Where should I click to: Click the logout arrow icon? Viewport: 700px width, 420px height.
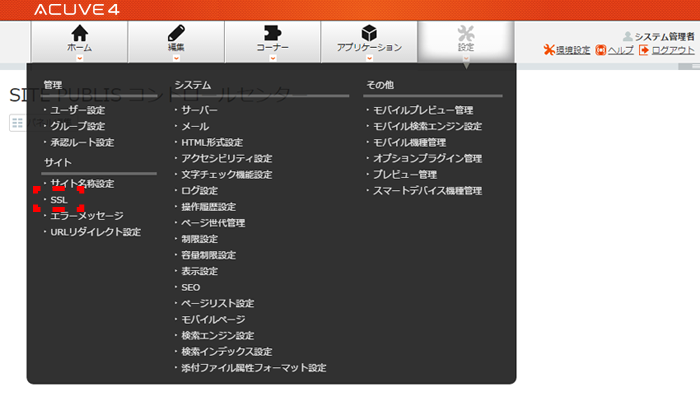click(x=644, y=50)
